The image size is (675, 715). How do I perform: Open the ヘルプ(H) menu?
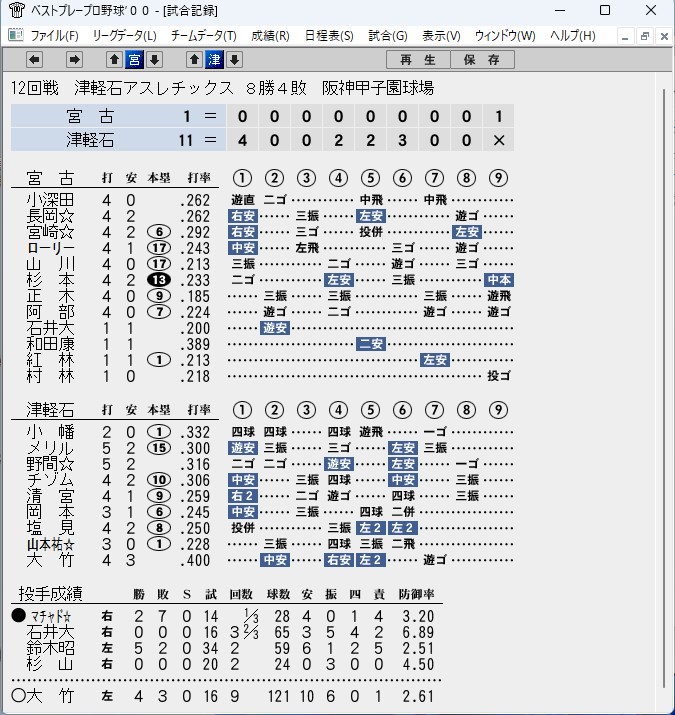(573, 36)
